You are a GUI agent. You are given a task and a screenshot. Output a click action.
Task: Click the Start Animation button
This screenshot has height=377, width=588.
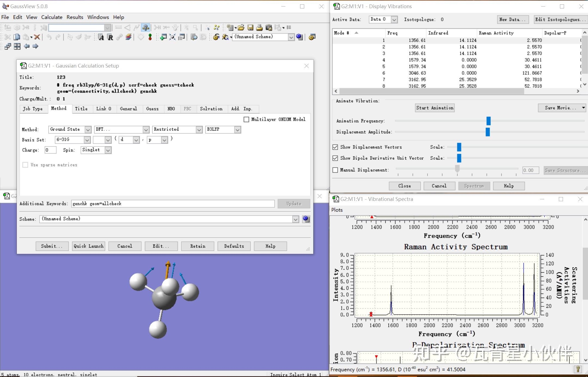(x=435, y=108)
